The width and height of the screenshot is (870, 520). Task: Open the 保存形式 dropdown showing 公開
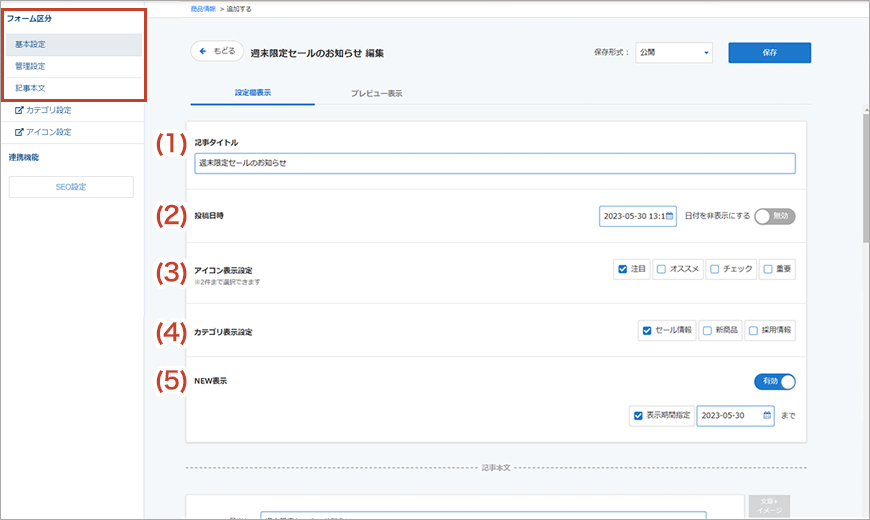(674, 52)
